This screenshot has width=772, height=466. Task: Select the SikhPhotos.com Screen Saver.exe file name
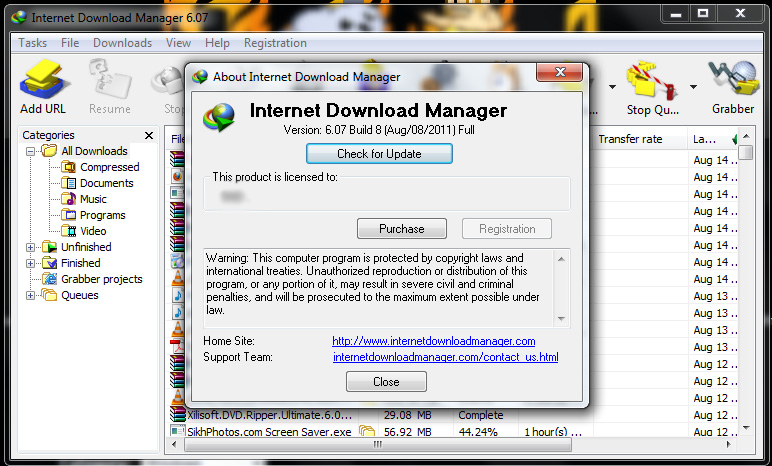tap(269, 432)
